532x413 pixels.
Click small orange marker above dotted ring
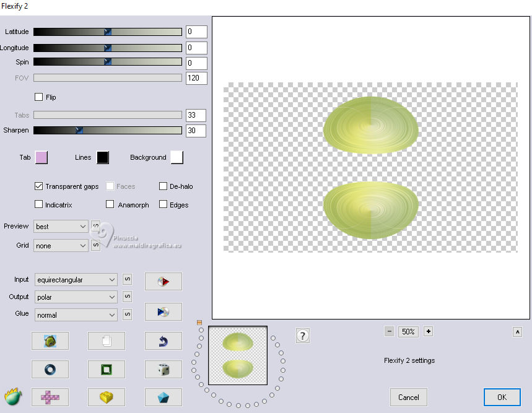click(199, 323)
